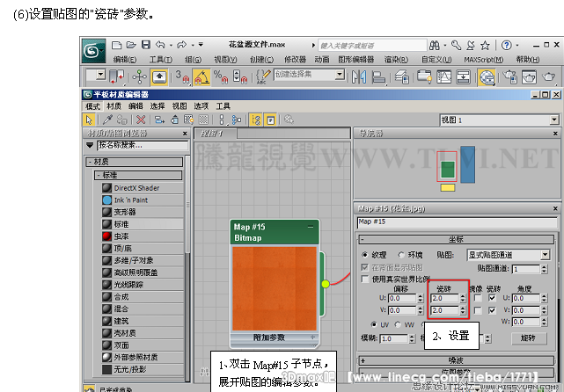Screen dimensions: 564x392
Task: Open the 显式贴图通道 dropdown
Action: click(x=545, y=255)
